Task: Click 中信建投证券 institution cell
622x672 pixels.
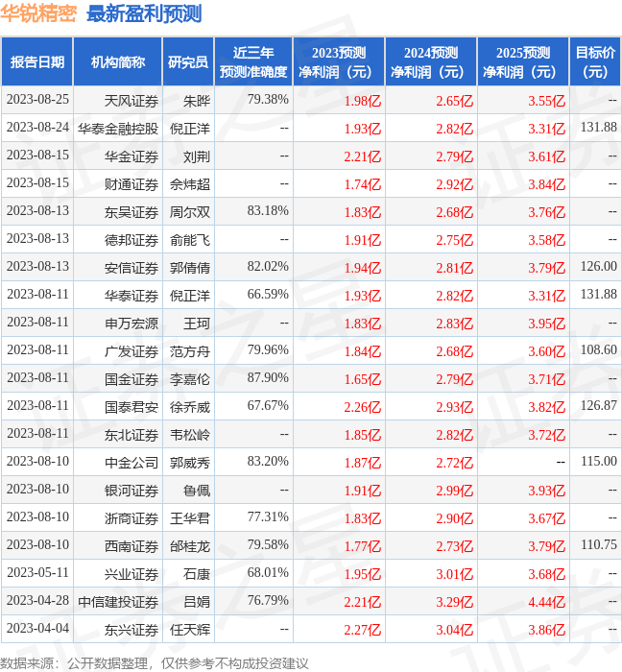Action: pyautogui.click(x=118, y=602)
